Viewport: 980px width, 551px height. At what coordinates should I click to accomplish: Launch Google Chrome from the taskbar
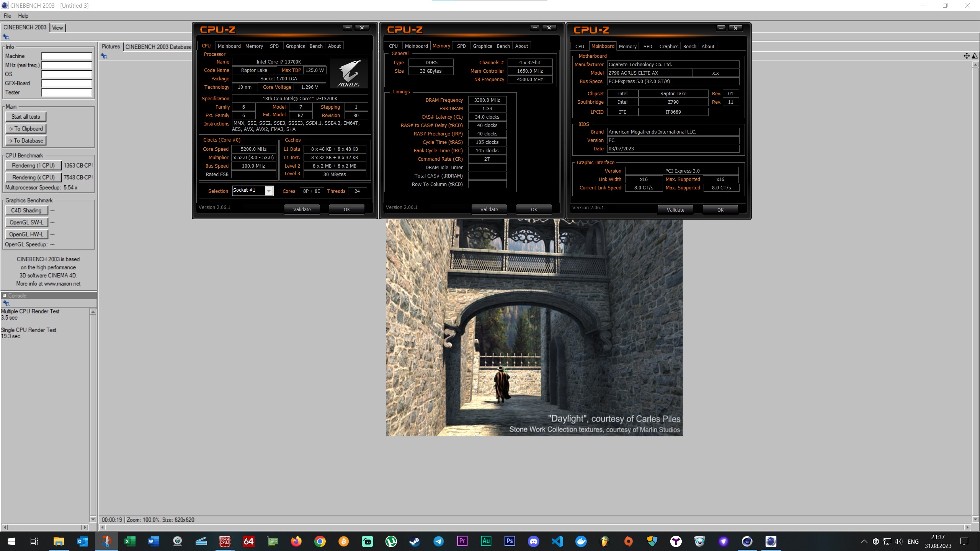(320, 541)
